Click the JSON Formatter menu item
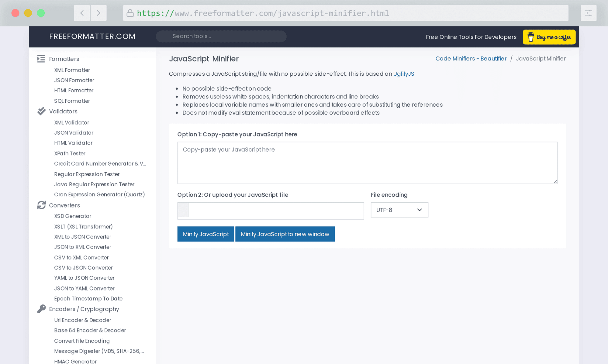Screen dimensions: 608x364 pos(74,80)
